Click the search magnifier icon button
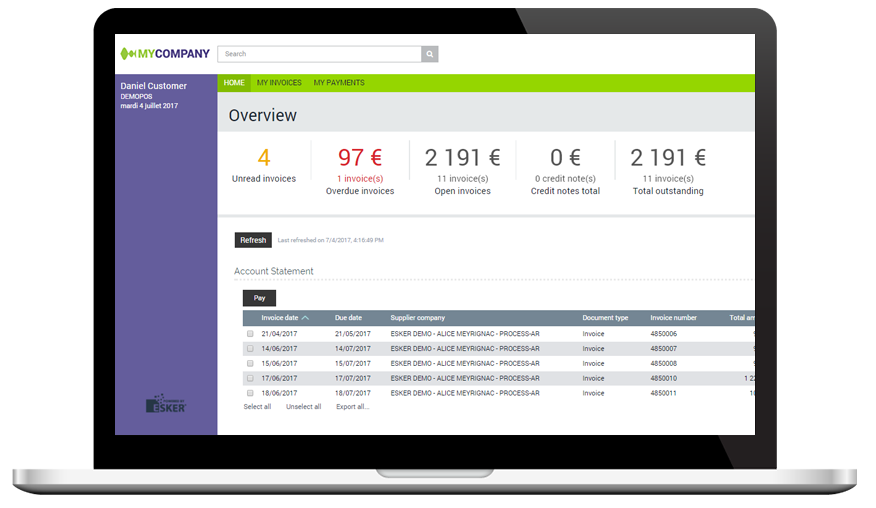The width and height of the screenshot is (876, 508). pos(430,54)
